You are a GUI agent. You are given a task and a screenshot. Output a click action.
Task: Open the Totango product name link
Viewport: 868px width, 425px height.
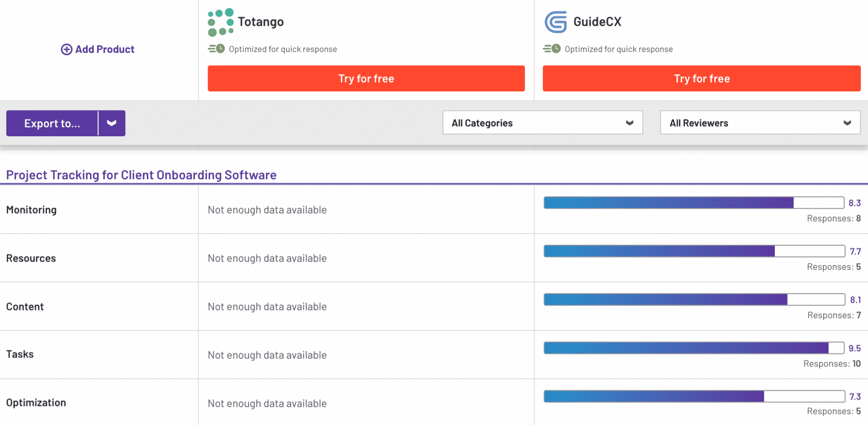[261, 22]
